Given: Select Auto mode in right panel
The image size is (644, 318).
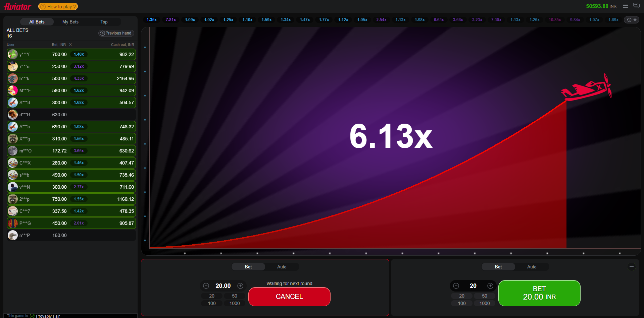Looking at the screenshot, I should pos(532,267).
